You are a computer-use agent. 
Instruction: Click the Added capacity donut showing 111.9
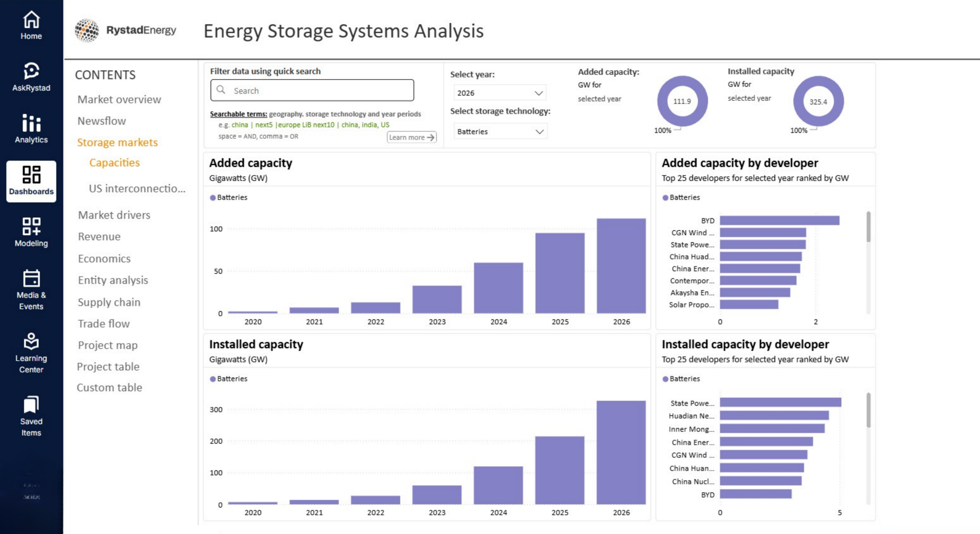pyautogui.click(x=682, y=101)
